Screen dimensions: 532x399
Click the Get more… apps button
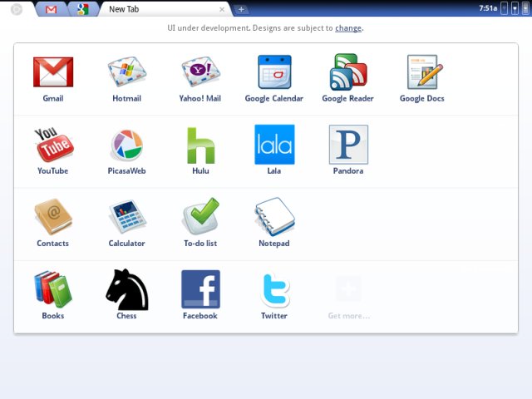348,297
